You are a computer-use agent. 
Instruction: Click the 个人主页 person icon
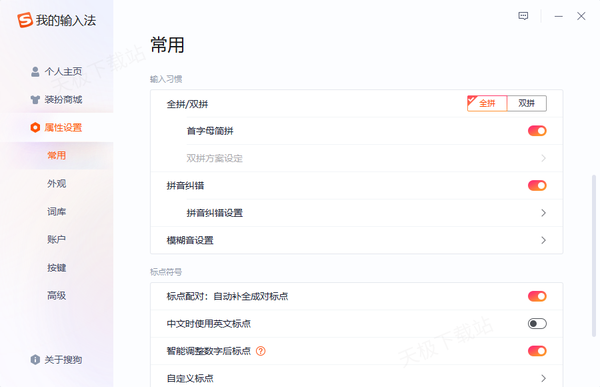click(35, 72)
